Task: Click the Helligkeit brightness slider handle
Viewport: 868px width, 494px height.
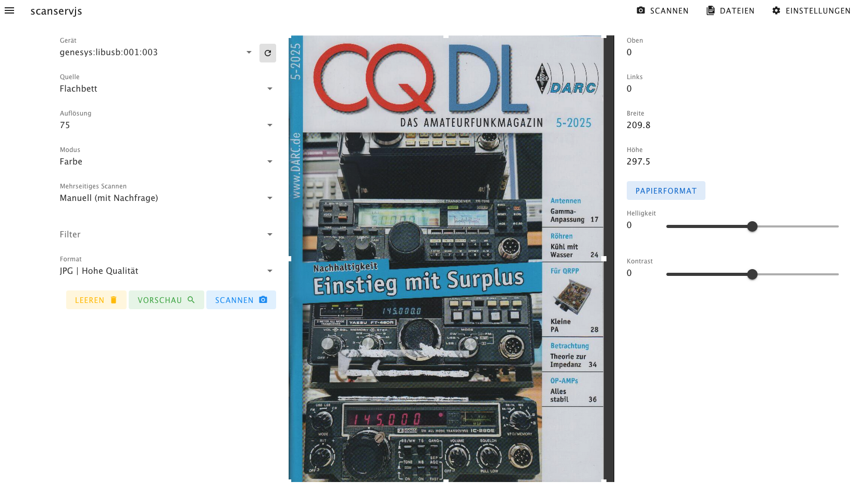Action: (752, 226)
